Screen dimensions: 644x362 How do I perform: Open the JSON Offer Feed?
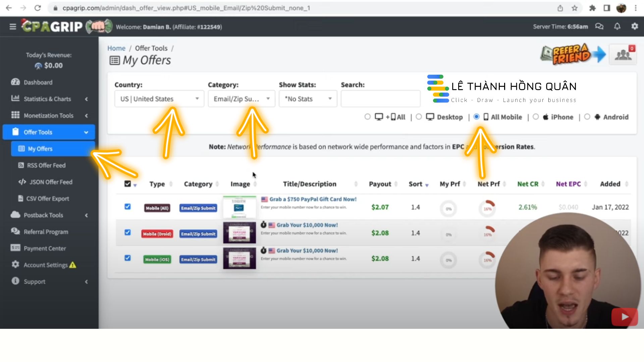click(x=51, y=182)
